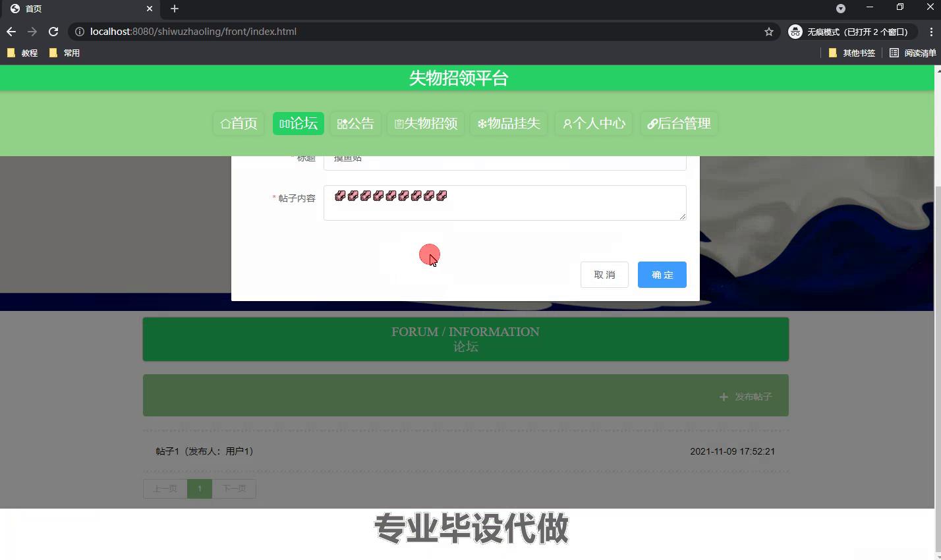This screenshot has width=941, height=560.
Task: Bookmark this page with the star icon
Action: (x=768, y=32)
